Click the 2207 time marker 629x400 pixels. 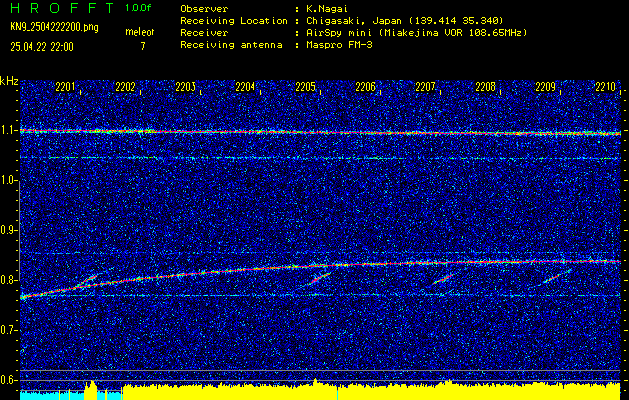[x=425, y=87]
